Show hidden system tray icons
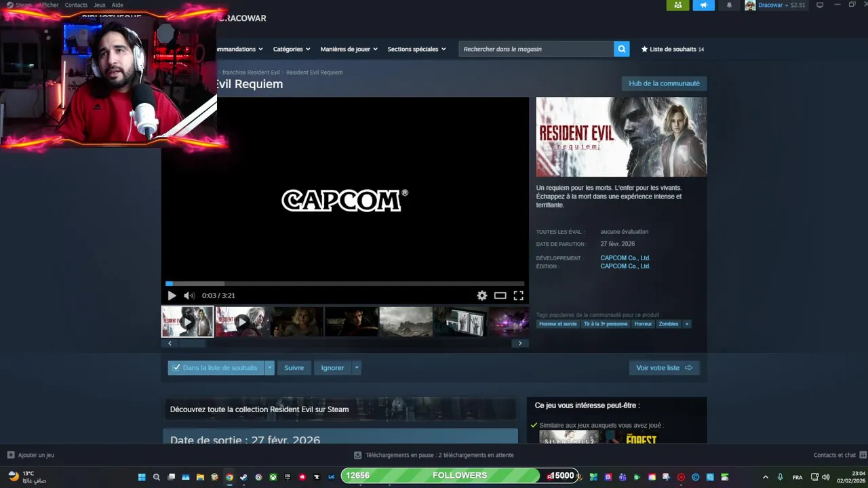Viewport: 868px width, 488px height. point(766,477)
